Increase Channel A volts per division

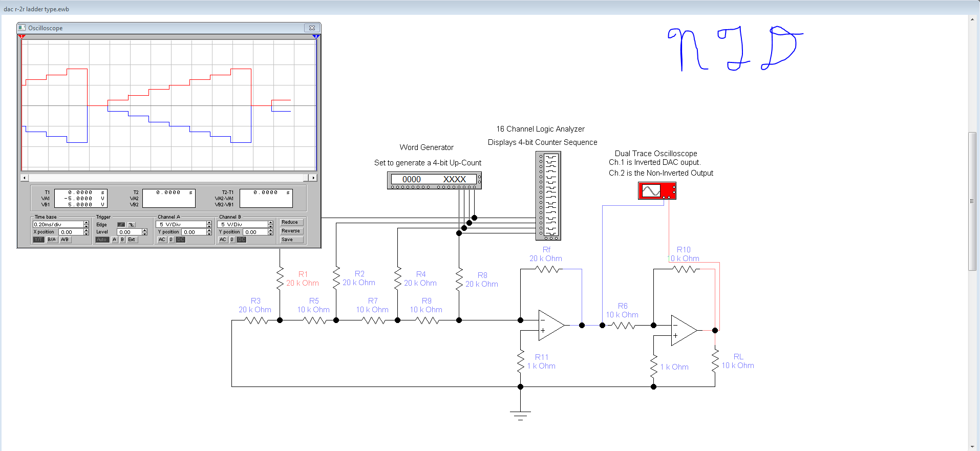click(209, 223)
